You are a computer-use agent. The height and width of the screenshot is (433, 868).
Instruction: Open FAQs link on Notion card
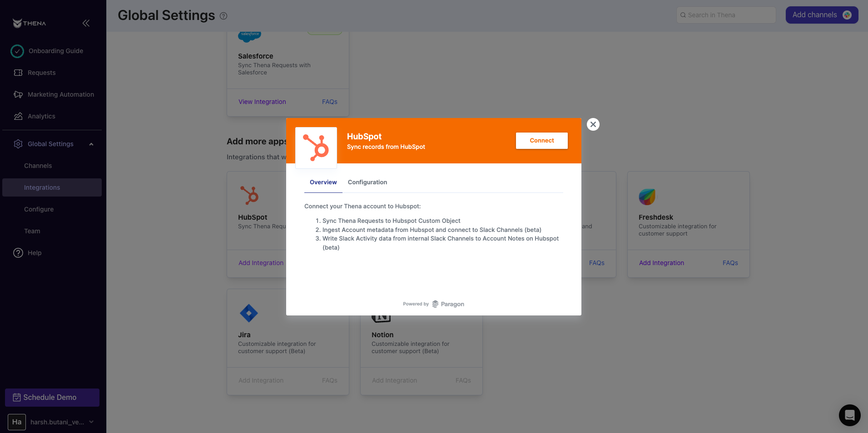[463, 380]
